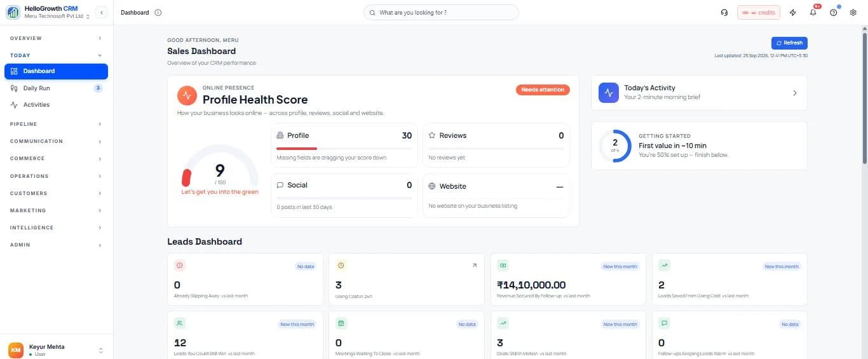Open the Keyur Mehta user menu
Image resolution: width=868 pixels, height=359 pixels.
click(x=56, y=350)
